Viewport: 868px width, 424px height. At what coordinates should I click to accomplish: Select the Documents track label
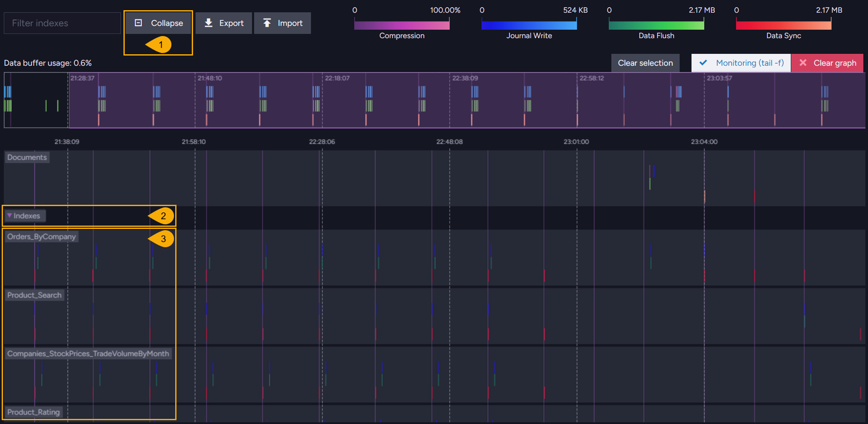coord(27,157)
